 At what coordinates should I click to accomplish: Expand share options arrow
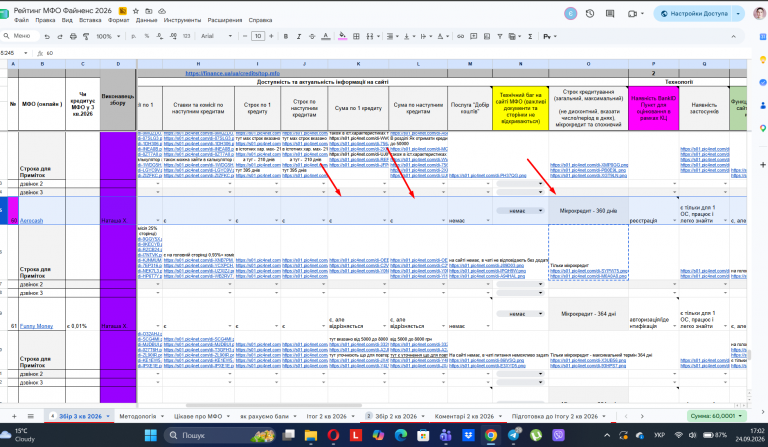(738, 14)
